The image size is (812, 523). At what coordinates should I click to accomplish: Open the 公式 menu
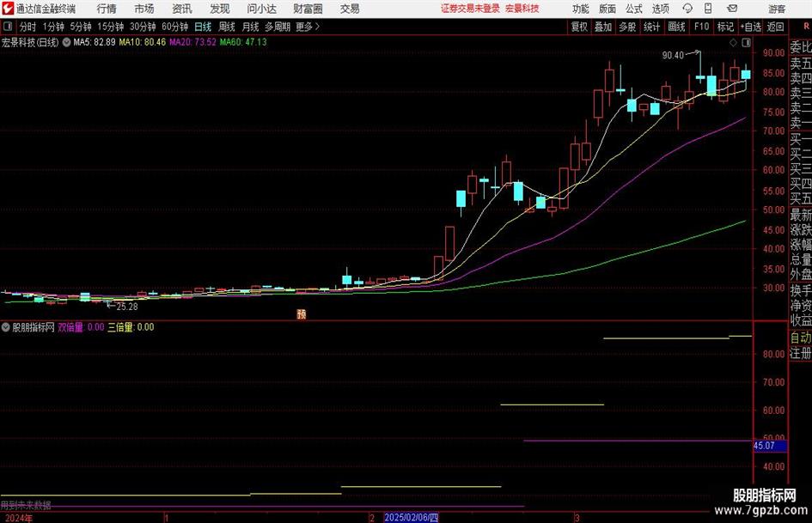pyautogui.click(x=634, y=9)
